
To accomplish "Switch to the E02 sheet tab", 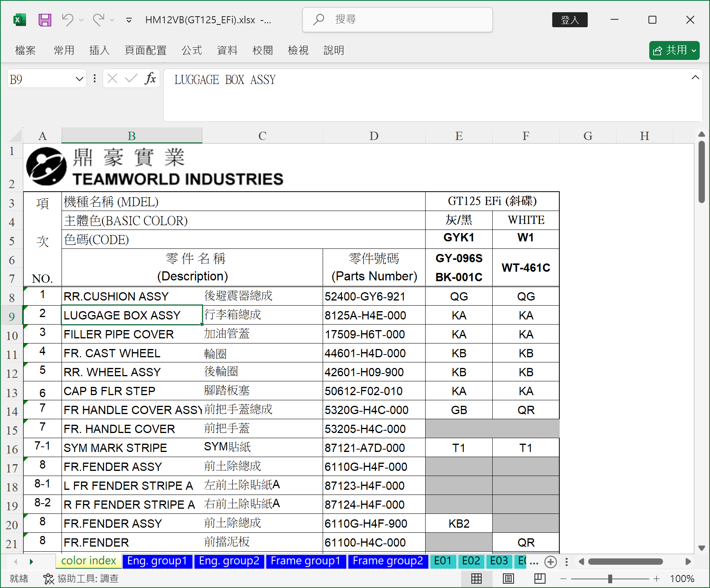I will pyautogui.click(x=471, y=561).
